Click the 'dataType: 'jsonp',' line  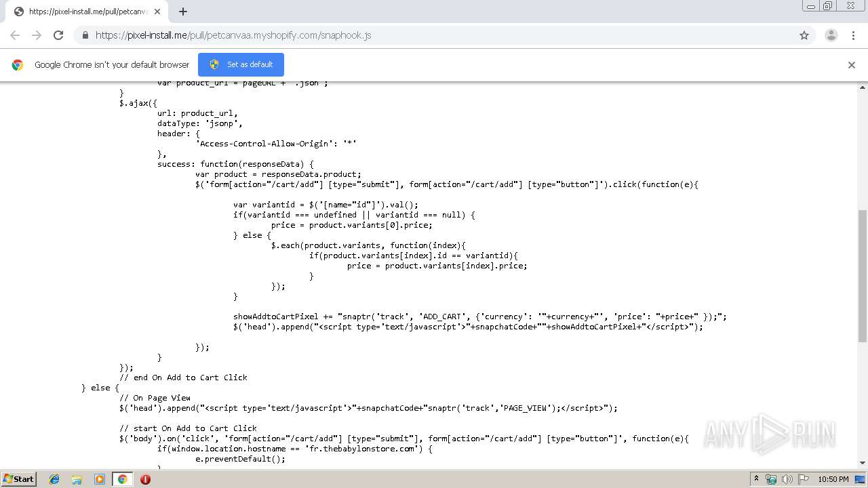click(199, 123)
